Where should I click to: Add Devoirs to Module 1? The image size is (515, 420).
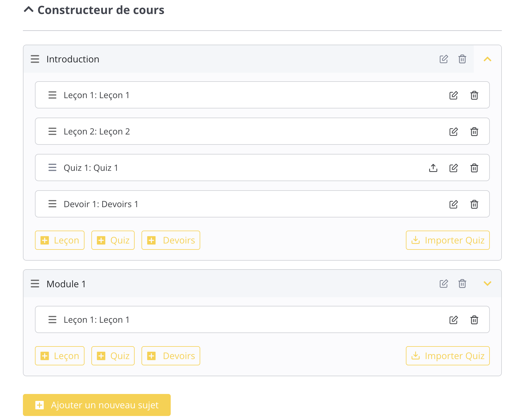[171, 356]
